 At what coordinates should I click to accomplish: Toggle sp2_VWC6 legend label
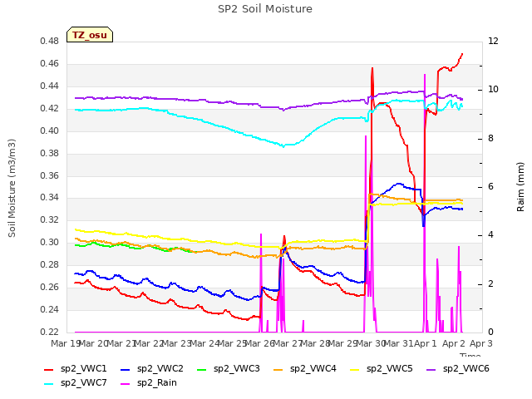465,369
